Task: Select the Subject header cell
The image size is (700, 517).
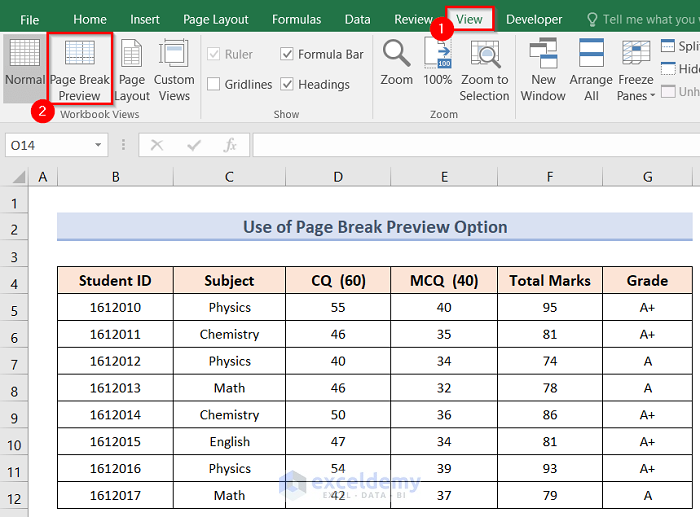Action: (229, 280)
